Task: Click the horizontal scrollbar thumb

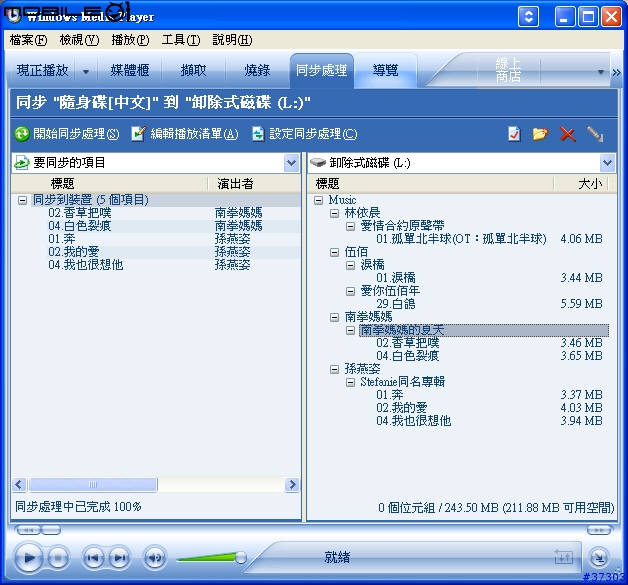Action: 93,484
